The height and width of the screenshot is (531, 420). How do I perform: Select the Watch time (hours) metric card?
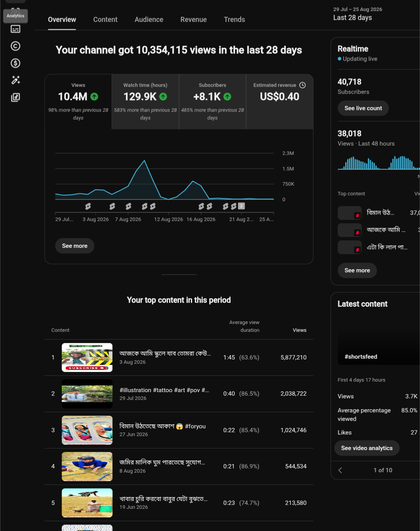click(145, 102)
